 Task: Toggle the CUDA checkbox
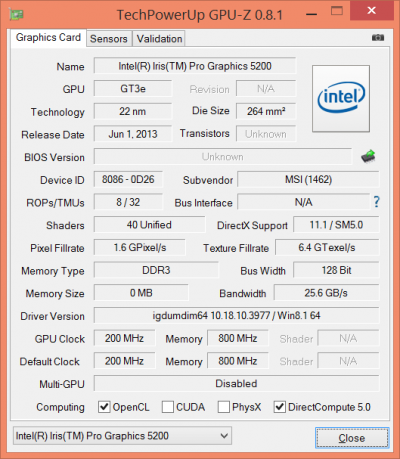[168, 407]
